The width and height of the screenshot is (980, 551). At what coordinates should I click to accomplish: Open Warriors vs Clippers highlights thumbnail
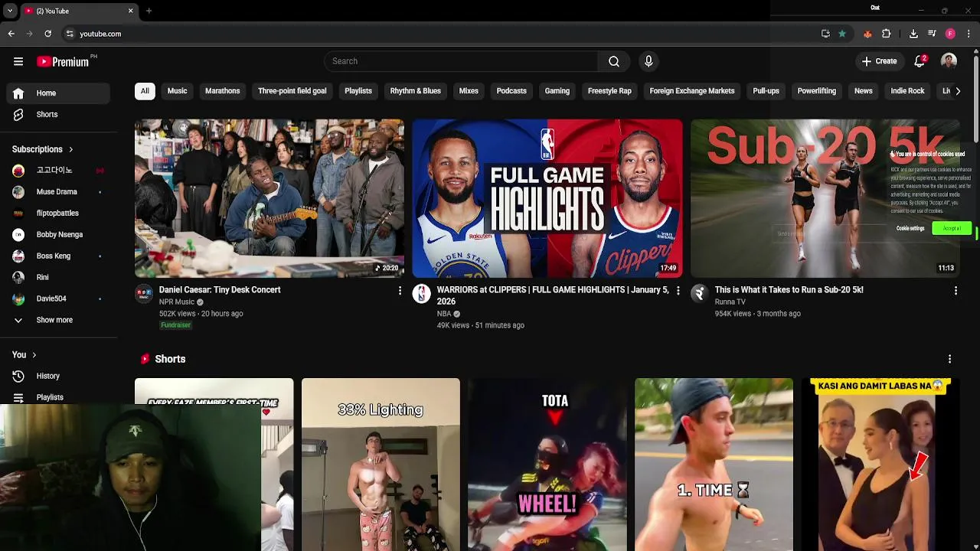tap(547, 198)
